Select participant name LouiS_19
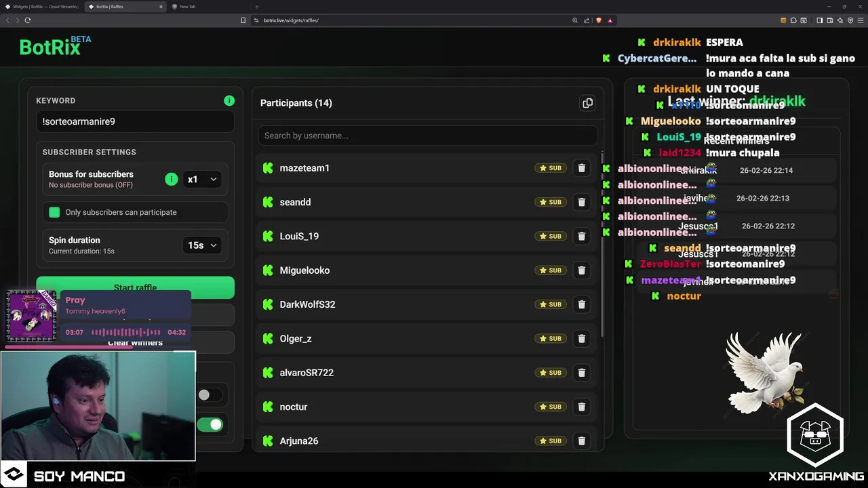The width and height of the screenshot is (868, 488). pos(299,236)
